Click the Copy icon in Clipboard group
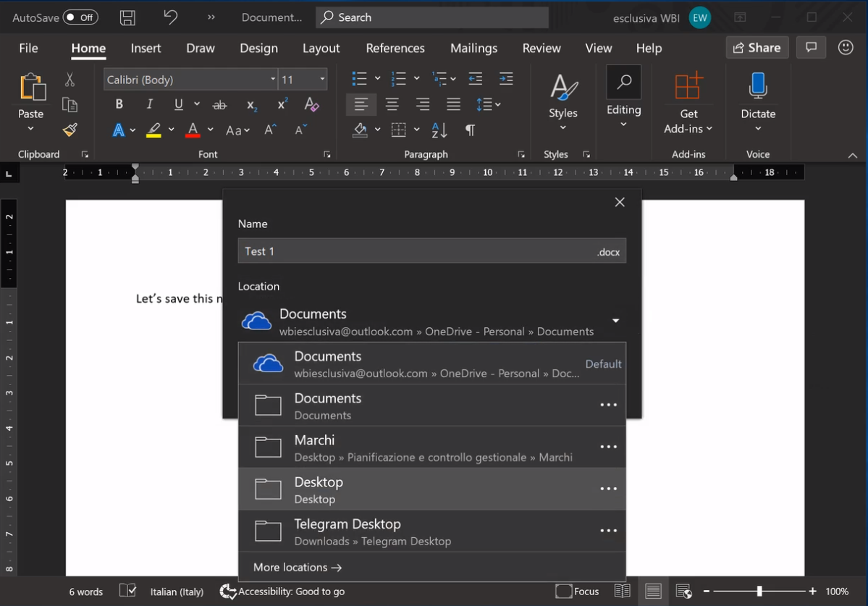The height and width of the screenshot is (606, 868). (x=69, y=104)
